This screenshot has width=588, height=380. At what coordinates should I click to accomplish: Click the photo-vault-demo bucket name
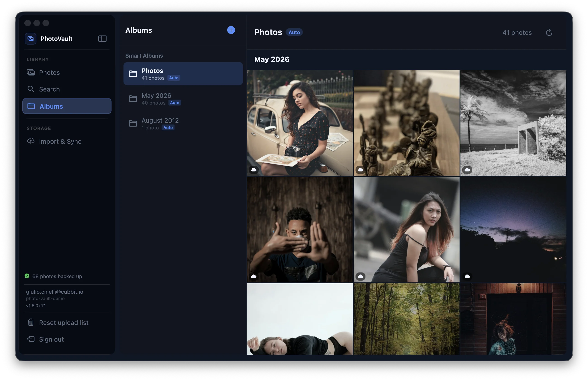click(45, 298)
